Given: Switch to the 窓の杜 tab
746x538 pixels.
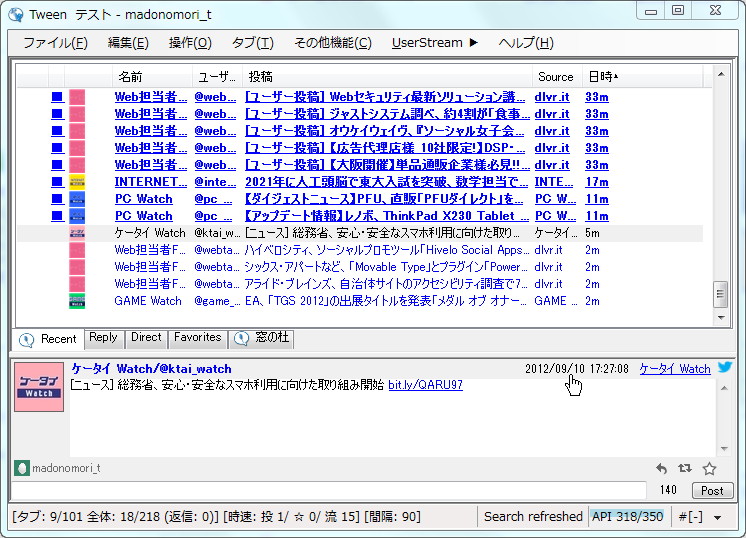Looking at the screenshot, I should [262, 337].
